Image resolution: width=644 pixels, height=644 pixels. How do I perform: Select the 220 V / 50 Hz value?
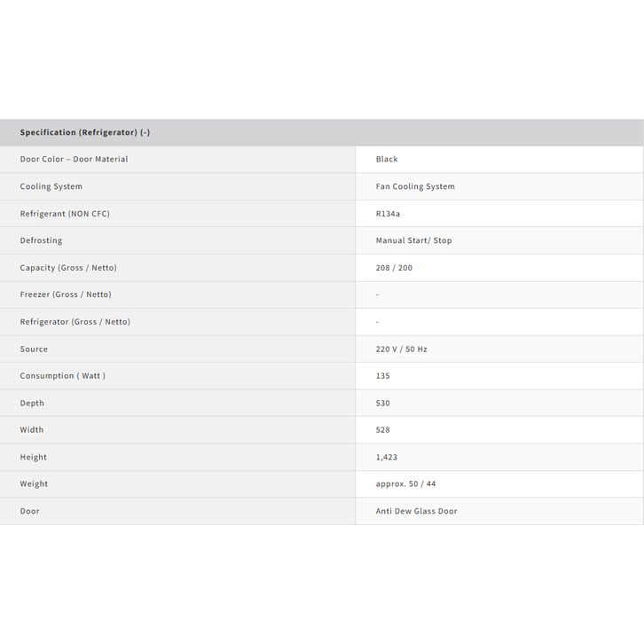coord(401,349)
